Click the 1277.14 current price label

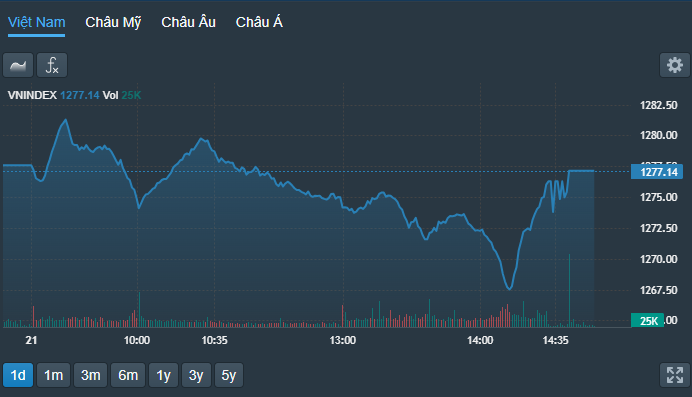[x=657, y=172]
